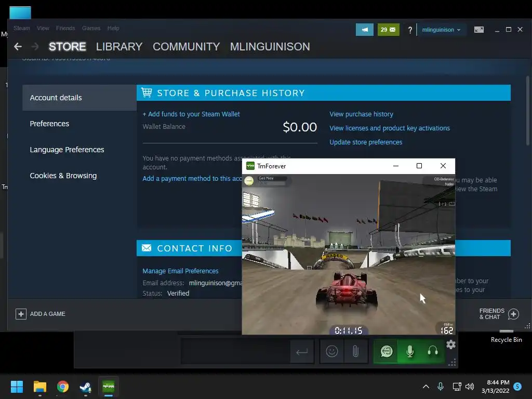Image resolution: width=532 pixels, height=399 pixels.
Task: Click Add a payment method link
Action: point(192,179)
